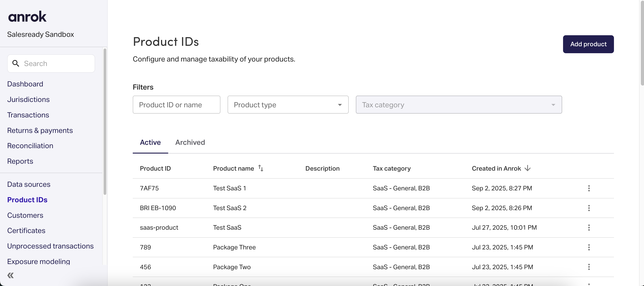Open Returns & payments page

[40, 130]
